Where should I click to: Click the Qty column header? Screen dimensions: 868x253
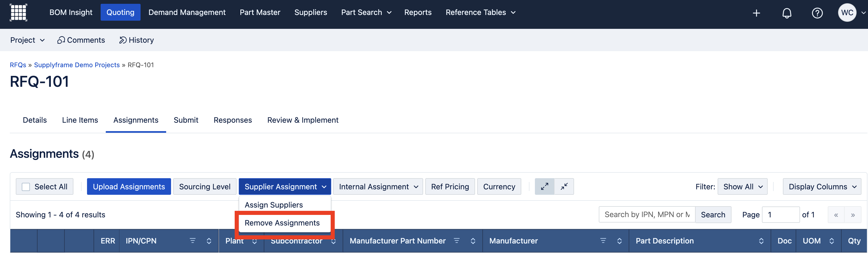pyautogui.click(x=854, y=241)
